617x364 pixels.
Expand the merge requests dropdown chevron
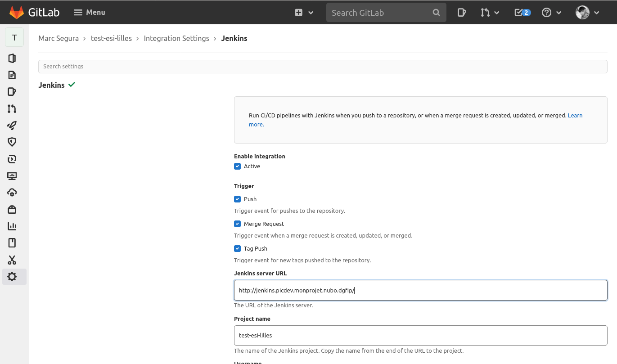[497, 13]
